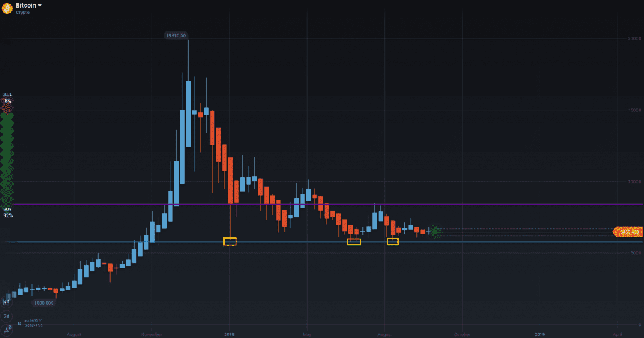Image resolution: width=644 pixels, height=338 pixels.
Task: Click the orange Bitcoin coin logo
Action: click(x=7, y=8)
